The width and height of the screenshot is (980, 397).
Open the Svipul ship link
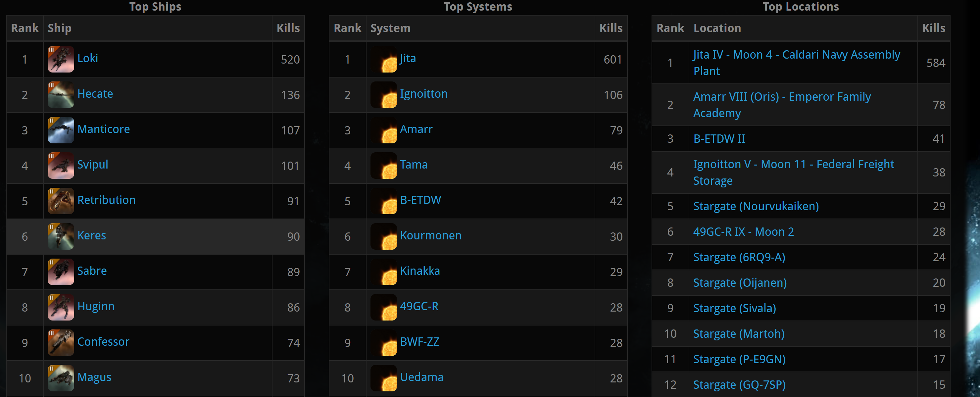pyautogui.click(x=93, y=165)
